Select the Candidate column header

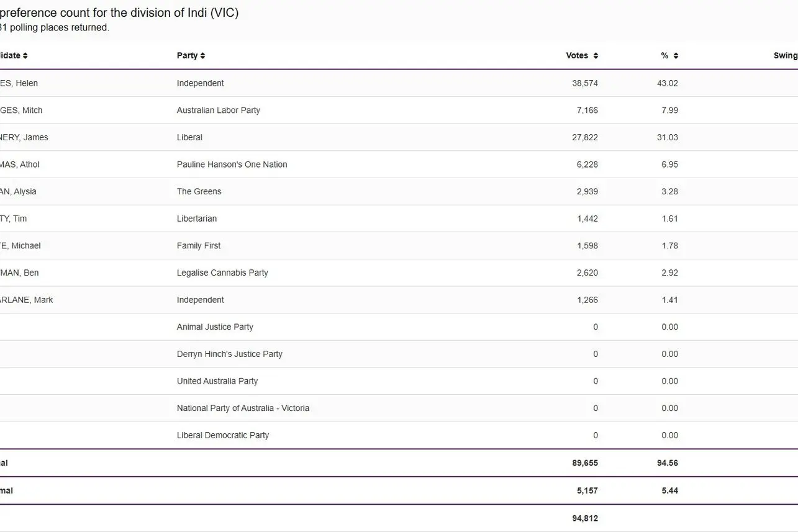click(x=12, y=55)
